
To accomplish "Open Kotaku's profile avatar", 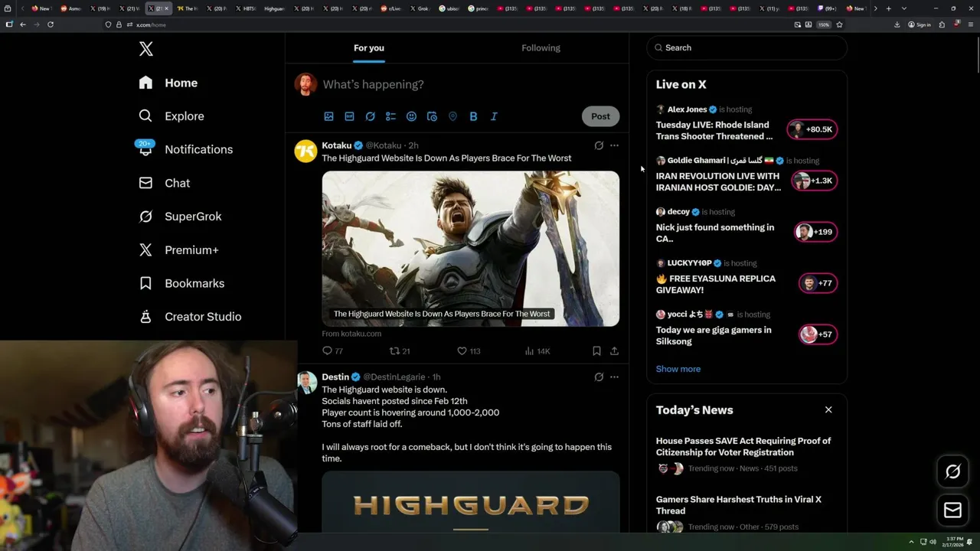I will [305, 151].
